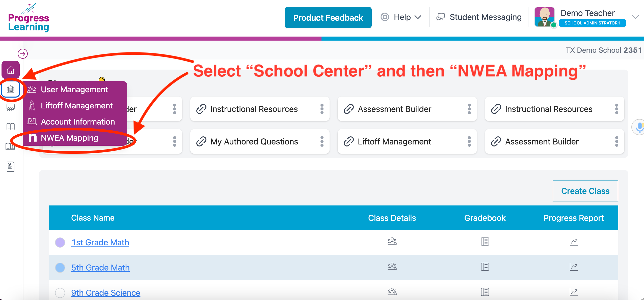Image resolution: width=644 pixels, height=300 pixels.
Task: Open the 9th Grade Science class
Action: coord(106,293)
